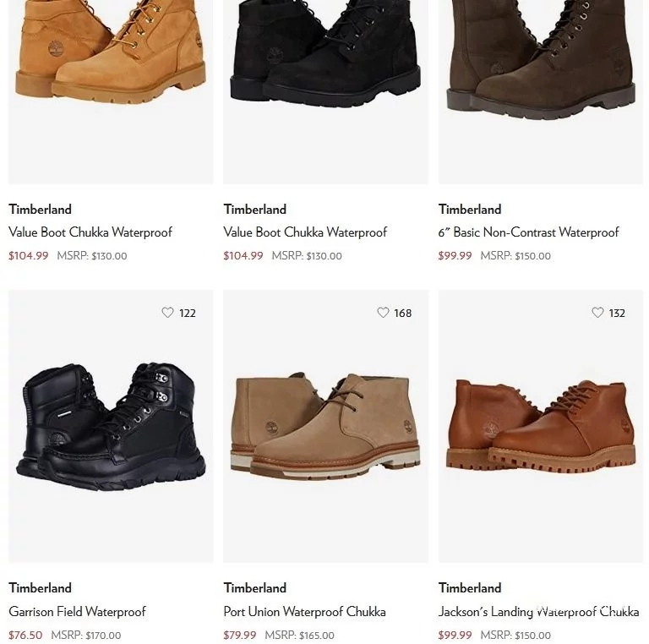Favorite the Port Union Waterproof Chukka with the heart icon
The width and height of the screenshot is (649, 644).
pos(383,313)
